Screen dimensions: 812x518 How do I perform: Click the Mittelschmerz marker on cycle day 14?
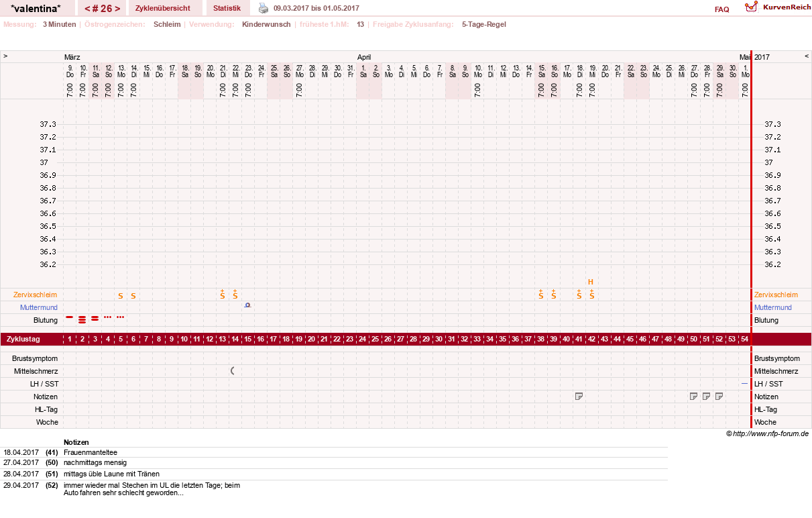pyautogui.click(x=233, y=370)
